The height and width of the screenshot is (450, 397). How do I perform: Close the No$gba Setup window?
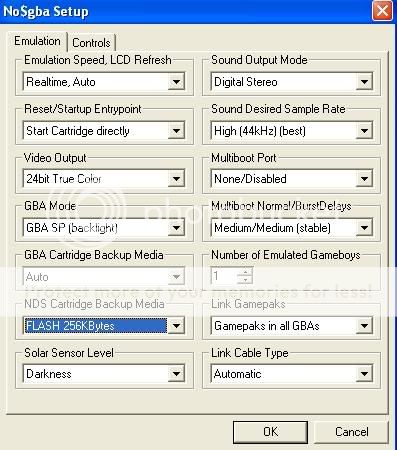382,11
